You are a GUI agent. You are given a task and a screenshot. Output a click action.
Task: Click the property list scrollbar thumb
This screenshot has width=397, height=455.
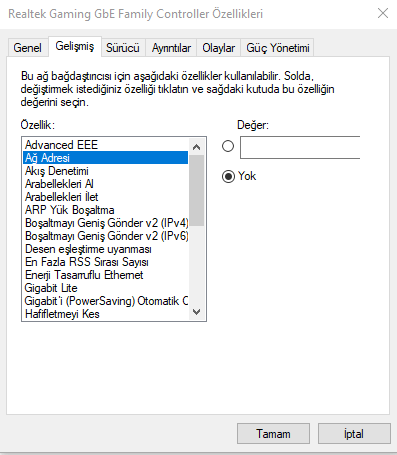pos(197,190)
